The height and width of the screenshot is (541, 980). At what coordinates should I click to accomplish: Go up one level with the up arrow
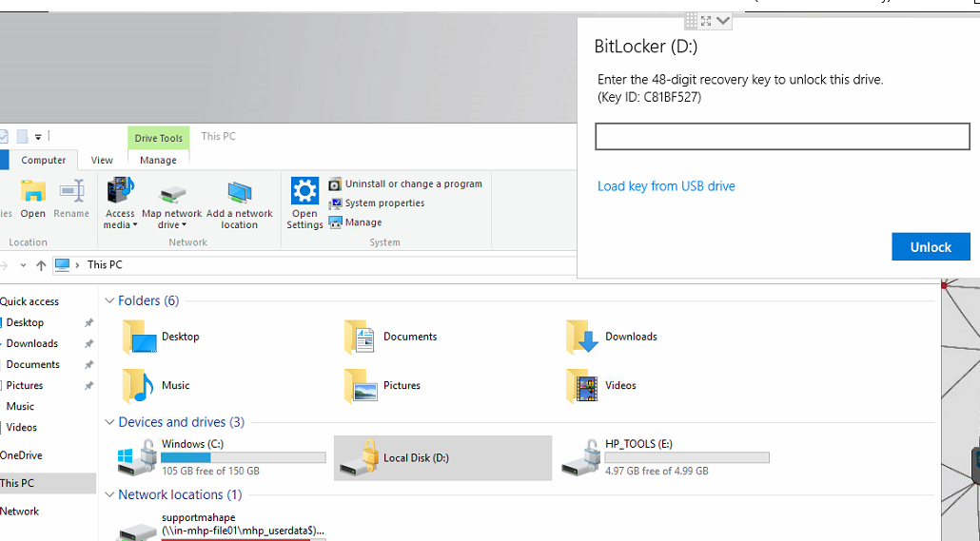[x=41, y=265]
